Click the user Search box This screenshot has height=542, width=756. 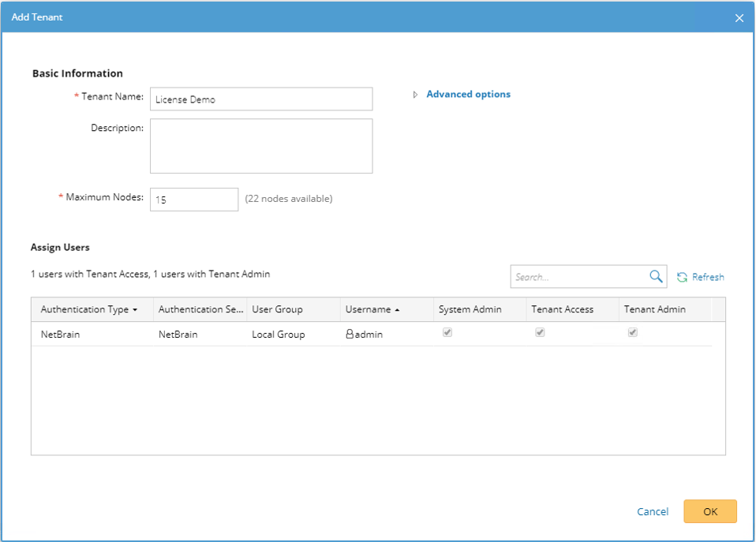click(x=579, y=277)
